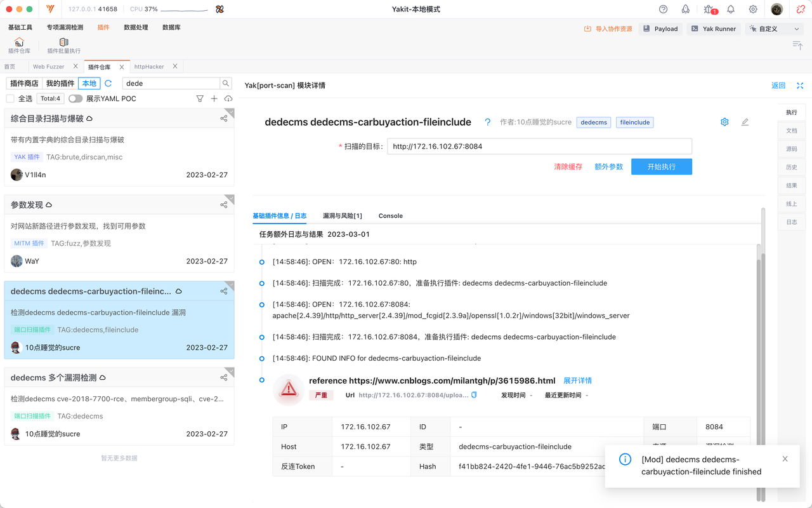The image size is (812, 508).
Task: Click the cloud upload icon in plugin list
Action: pyautogui.click(x=228, y=98)
